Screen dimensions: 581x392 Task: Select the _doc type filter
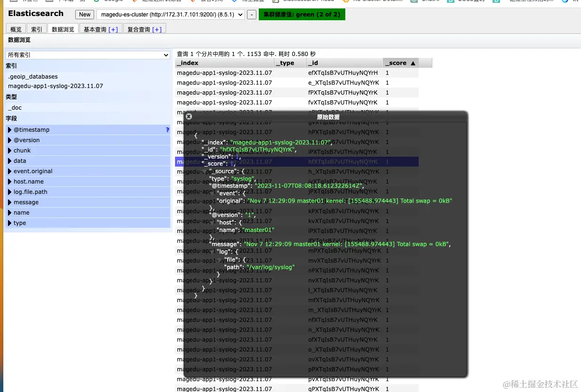pos(15,108)
